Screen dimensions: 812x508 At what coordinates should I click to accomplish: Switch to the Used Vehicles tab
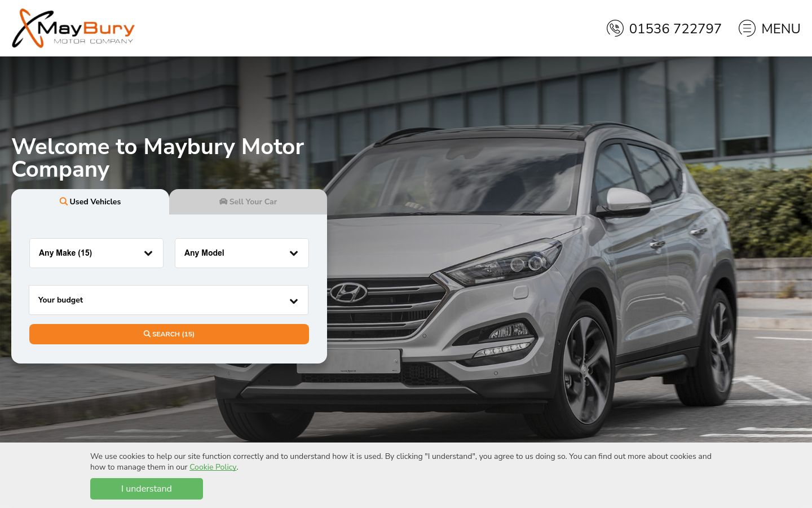(90, 202)
